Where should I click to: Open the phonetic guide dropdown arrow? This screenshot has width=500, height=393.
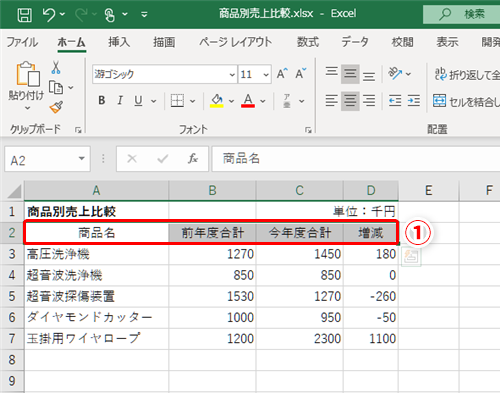[302, 101]
